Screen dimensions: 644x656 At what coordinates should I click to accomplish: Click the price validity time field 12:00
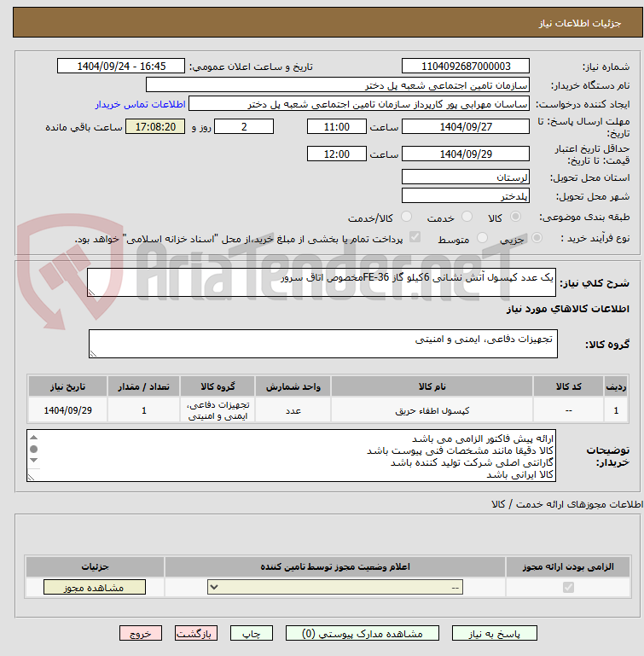[x=336, y=154]
